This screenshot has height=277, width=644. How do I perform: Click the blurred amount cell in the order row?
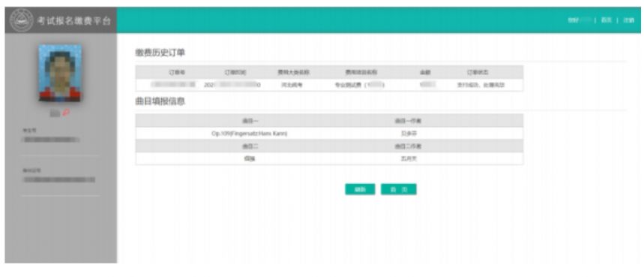click(x=427, y=85)
